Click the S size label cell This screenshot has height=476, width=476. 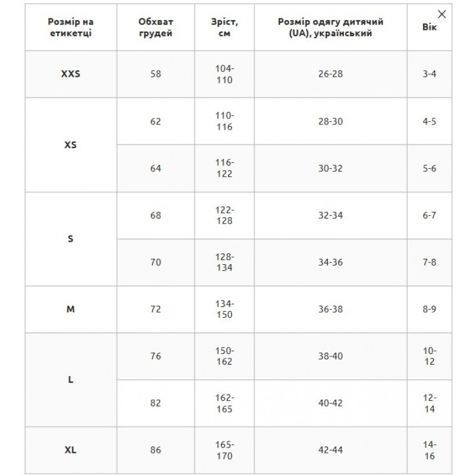click(71, 239)
